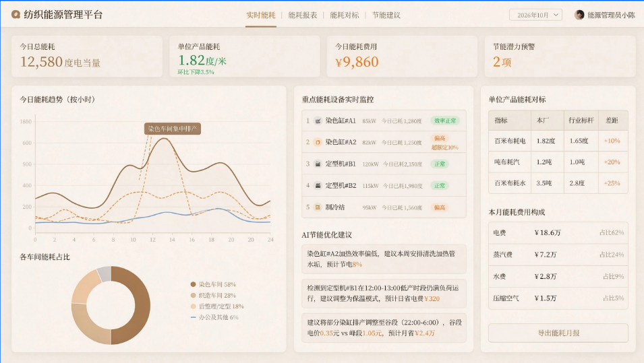Open the 节能潜力预警 2项 card
The height and width of the screenshot is (363, 644).
(x=560, y=56)
